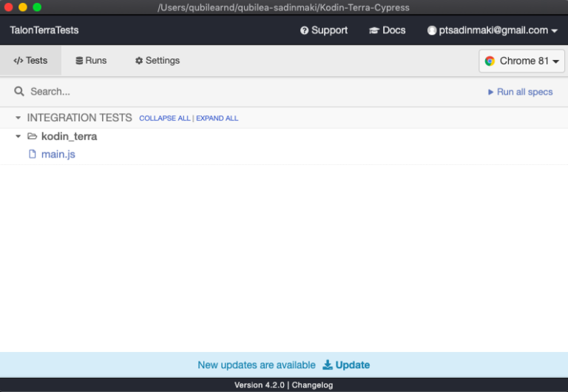Click the Run all specs play icon

(490, 92)
